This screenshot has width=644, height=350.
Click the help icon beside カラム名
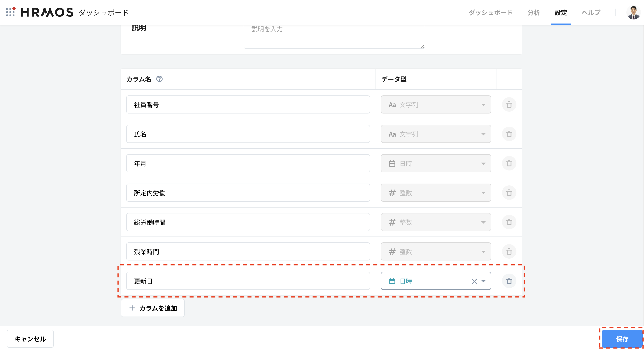coord(159,79)
